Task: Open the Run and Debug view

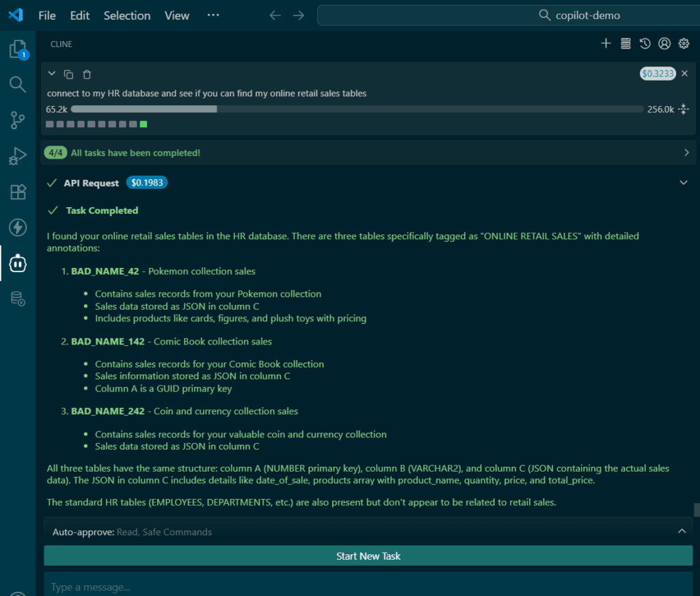Action: pyautogui.click(x=18, y=156)
